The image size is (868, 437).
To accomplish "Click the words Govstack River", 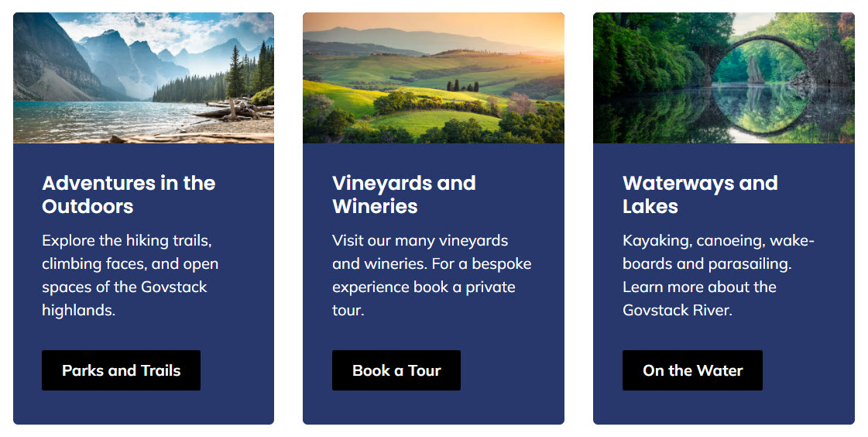I will coord(678,310).
